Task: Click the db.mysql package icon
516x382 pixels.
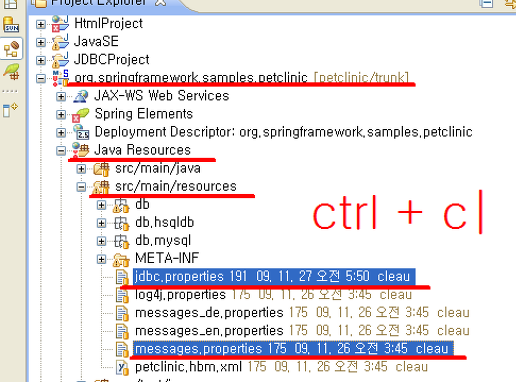Action: [121, 241]
